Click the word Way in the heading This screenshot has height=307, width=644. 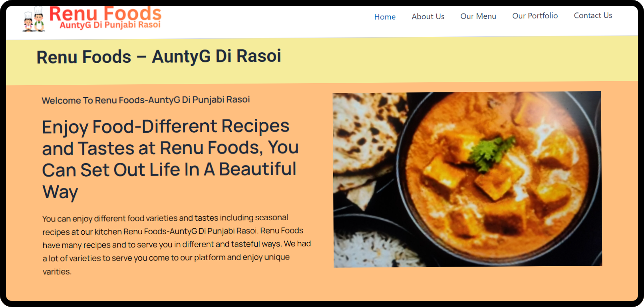click(60, 192)
